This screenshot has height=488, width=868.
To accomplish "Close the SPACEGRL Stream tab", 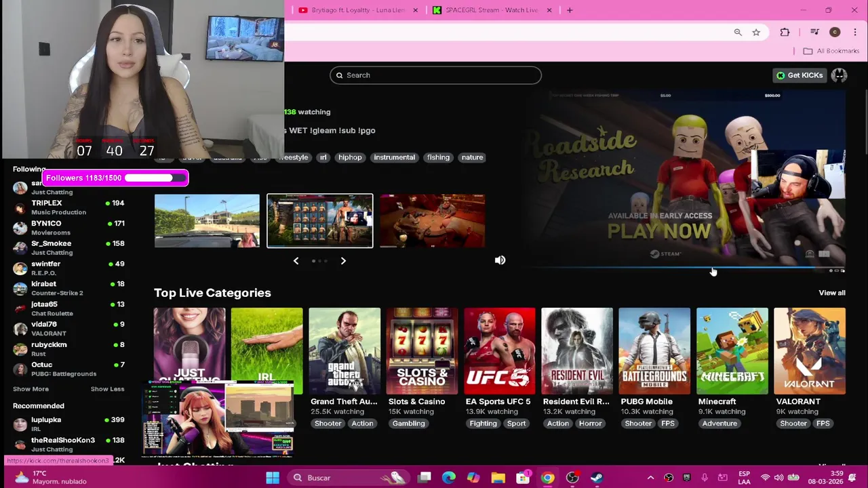I will (549, 10).
